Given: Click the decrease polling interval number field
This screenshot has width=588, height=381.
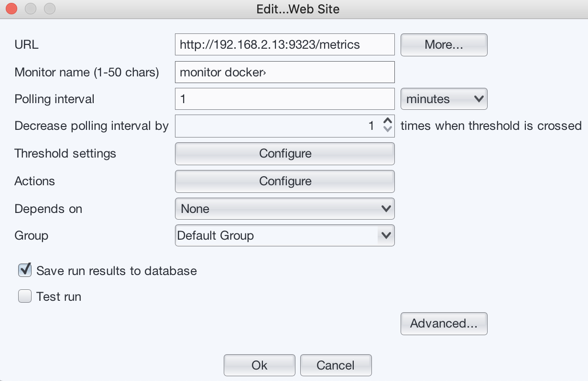Looking at the screenshot, I should [277, 126].
